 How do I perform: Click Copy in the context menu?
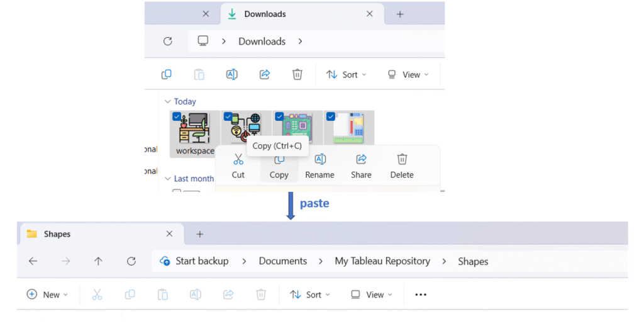coord(279,167)
